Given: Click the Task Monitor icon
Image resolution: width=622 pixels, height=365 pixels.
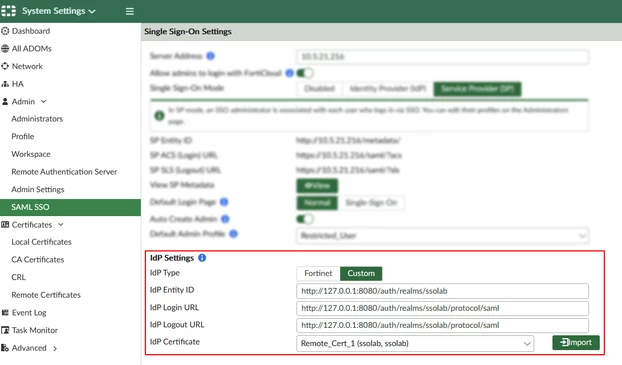Looking at the screenshot, I should tap(5, 330).
